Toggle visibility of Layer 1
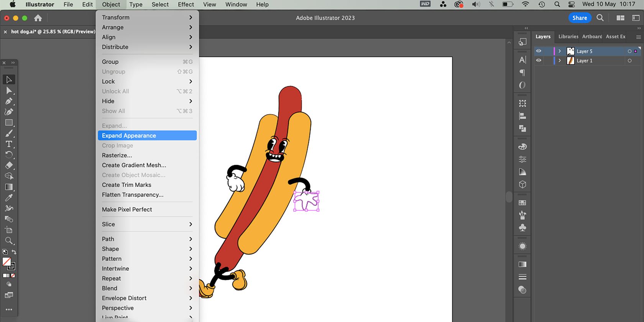644x322 pixels. click(539, 61)
